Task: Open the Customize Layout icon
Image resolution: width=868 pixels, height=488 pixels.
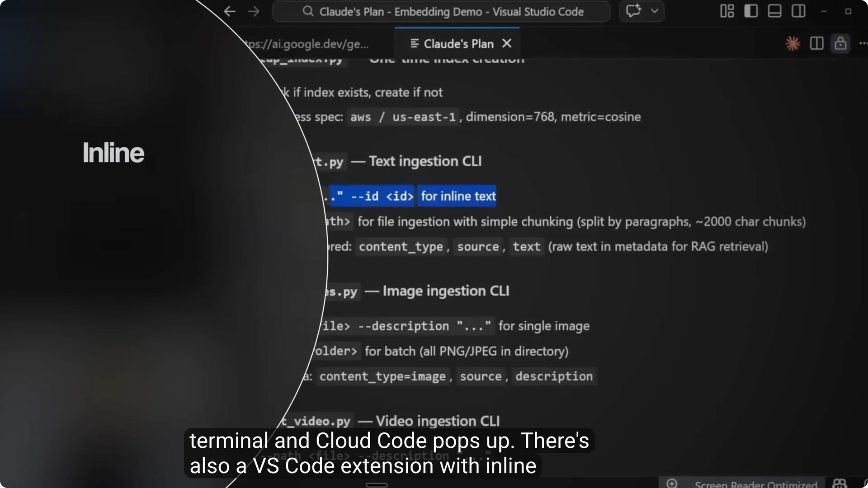Action: pyautogui.click(x=727, y=11)
